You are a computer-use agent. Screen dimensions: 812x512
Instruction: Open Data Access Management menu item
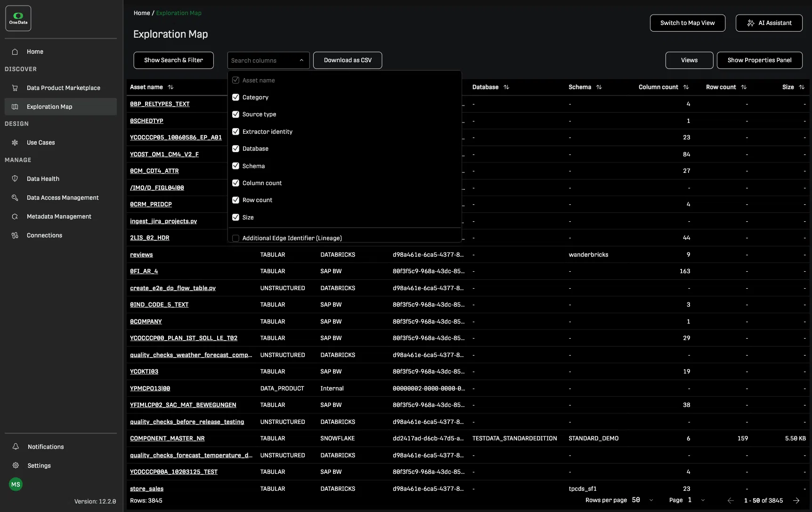point(61,198)
